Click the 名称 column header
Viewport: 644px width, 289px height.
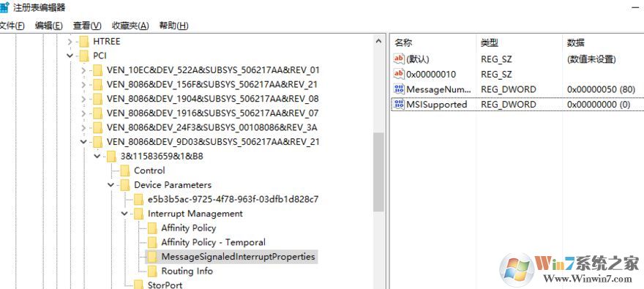[x=403, y=42]
